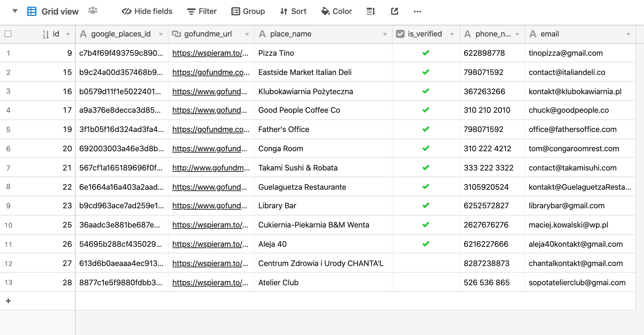Select the phone cell 3105920524
This screenshot has width=644, height=335.
click(492, 187)
